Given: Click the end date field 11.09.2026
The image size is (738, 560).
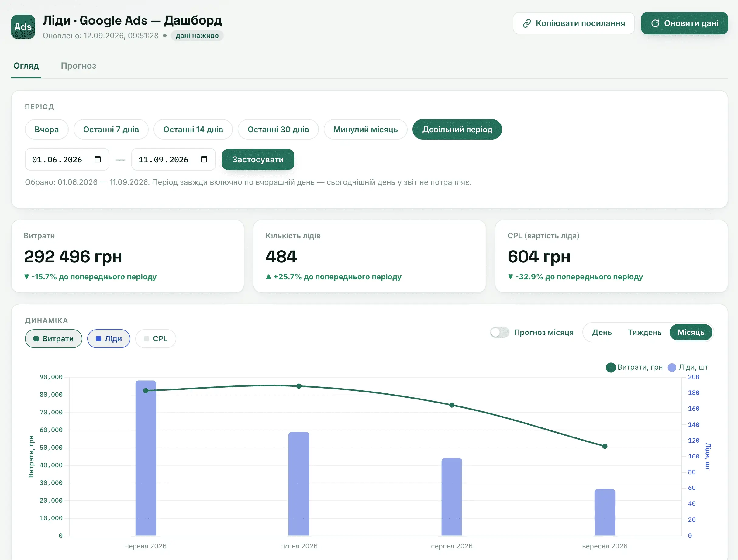Looking at the screenshot, I should [x=174, y=160].
